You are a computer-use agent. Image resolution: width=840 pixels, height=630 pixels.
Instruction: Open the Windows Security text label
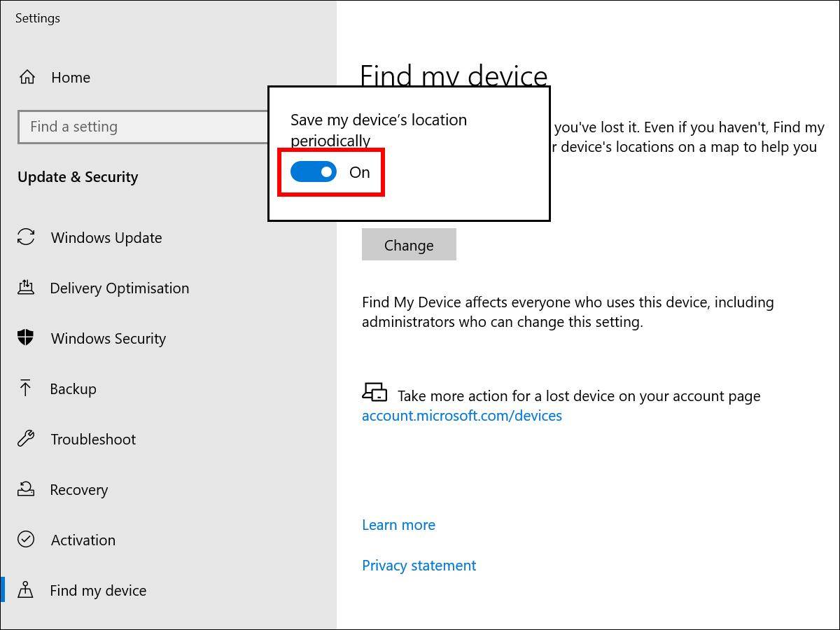(x=108, y=339)
